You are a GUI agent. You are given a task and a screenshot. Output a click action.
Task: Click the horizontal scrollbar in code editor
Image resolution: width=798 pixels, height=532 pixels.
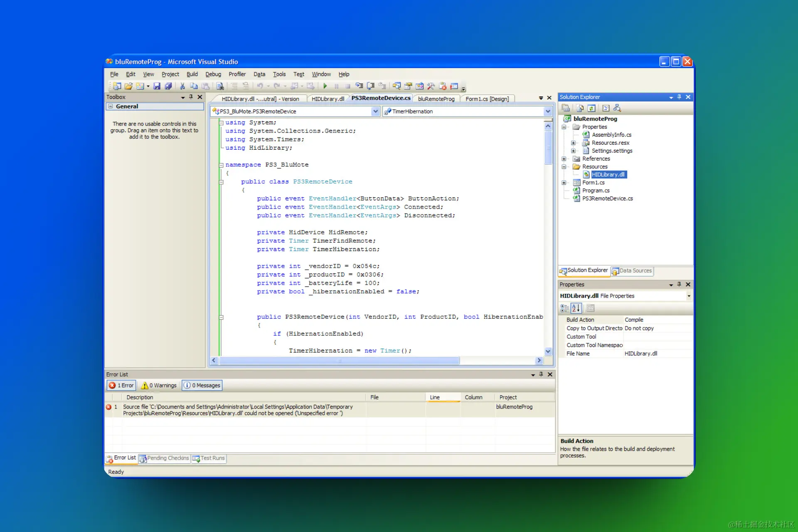coord(339,360)
